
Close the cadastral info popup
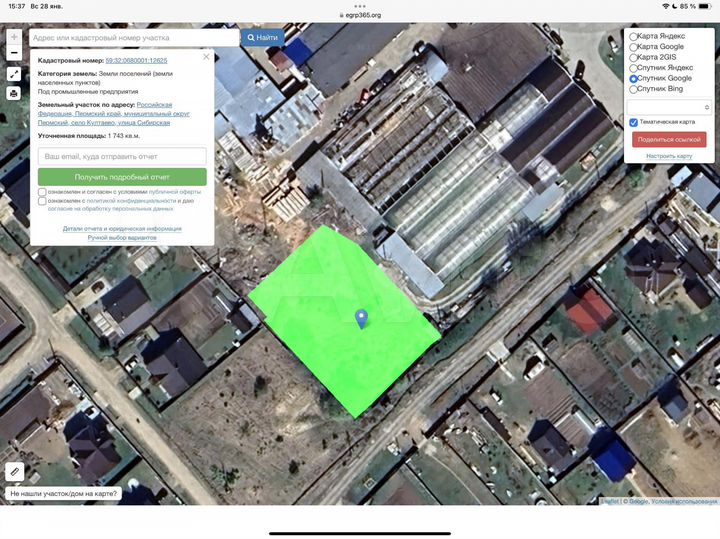tap(207, 57)
